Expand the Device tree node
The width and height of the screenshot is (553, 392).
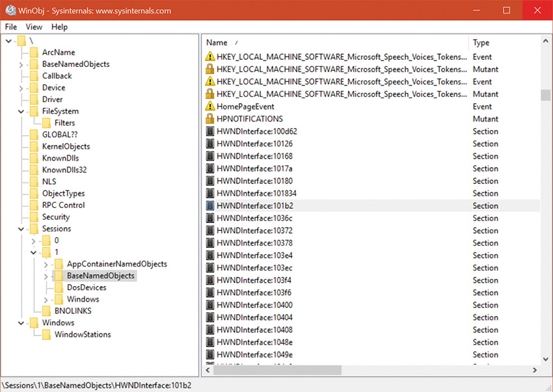[21, 88]
